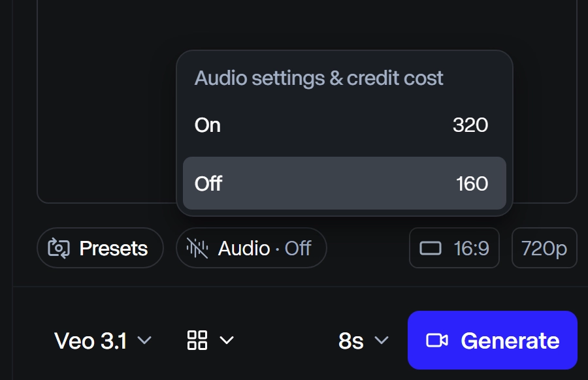Select the 160 credit cost entry
The height and width of the screenshot is (380, 588).
pyautogui.click(x=472, y=183)
